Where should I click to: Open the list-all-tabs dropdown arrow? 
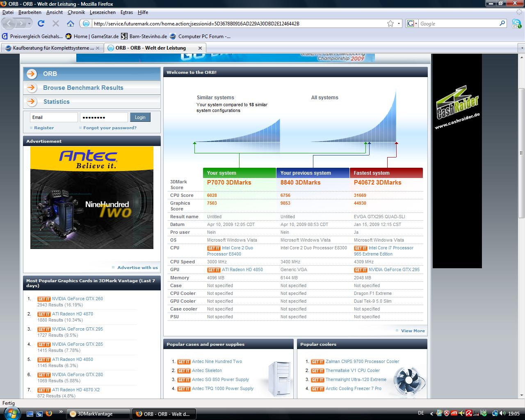tap(522, 48)
